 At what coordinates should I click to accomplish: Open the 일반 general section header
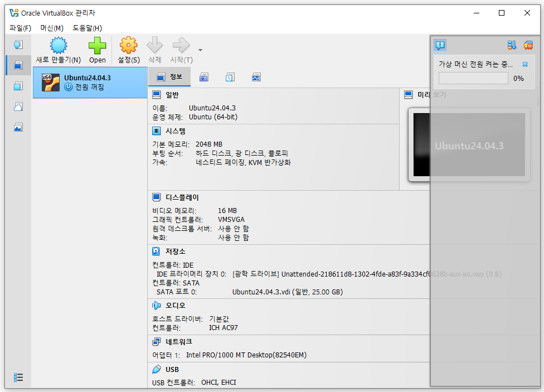172,95
